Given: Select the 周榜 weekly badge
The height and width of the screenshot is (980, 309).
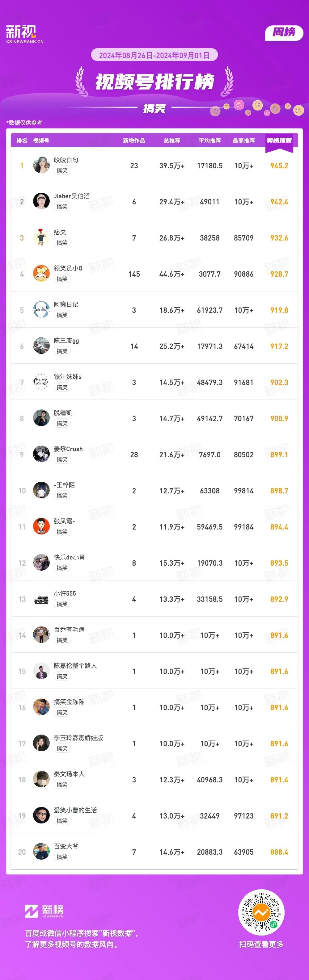Looking at the screenshot, I should (x=284, y=32).
